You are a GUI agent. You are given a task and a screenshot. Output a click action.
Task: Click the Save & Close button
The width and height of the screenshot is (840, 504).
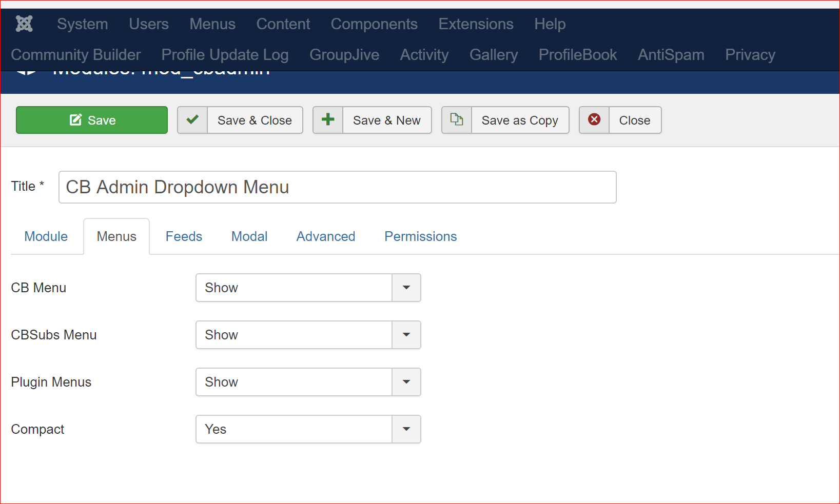pyautogui.click(x=240, y=120)
